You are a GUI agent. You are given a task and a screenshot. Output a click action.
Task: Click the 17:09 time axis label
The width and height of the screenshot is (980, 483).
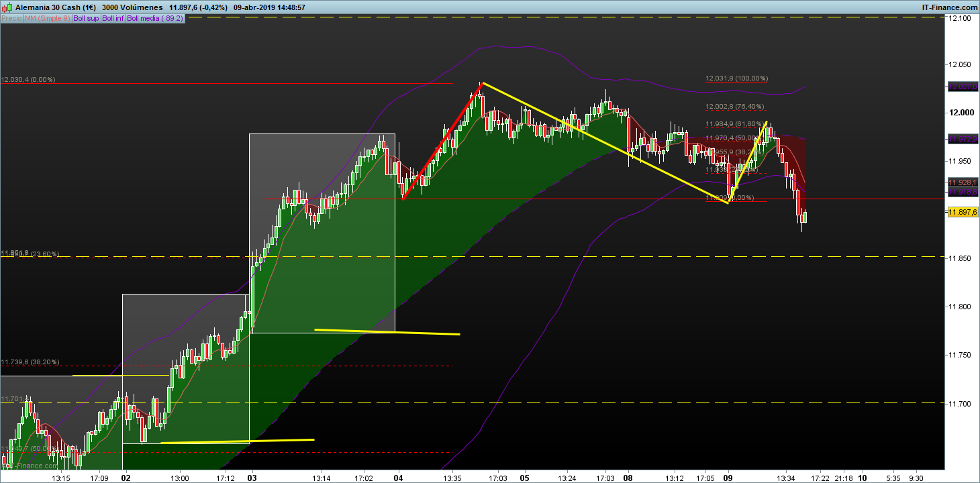click(x=99, y=478)
